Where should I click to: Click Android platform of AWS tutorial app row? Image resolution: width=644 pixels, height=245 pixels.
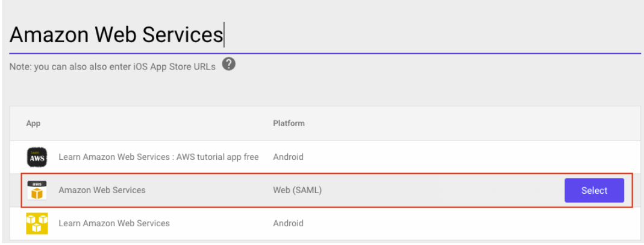pos(289,157)
